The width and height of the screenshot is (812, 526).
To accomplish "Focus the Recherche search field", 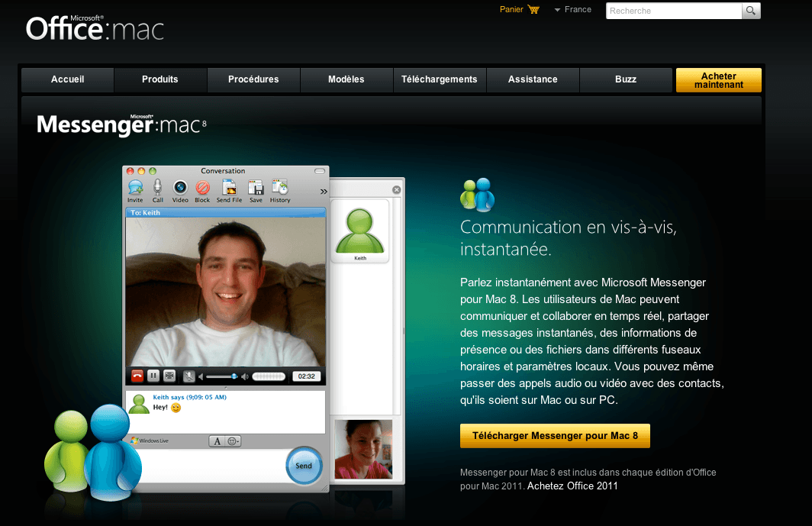I will pyautogui.click(x=674, y=11).
